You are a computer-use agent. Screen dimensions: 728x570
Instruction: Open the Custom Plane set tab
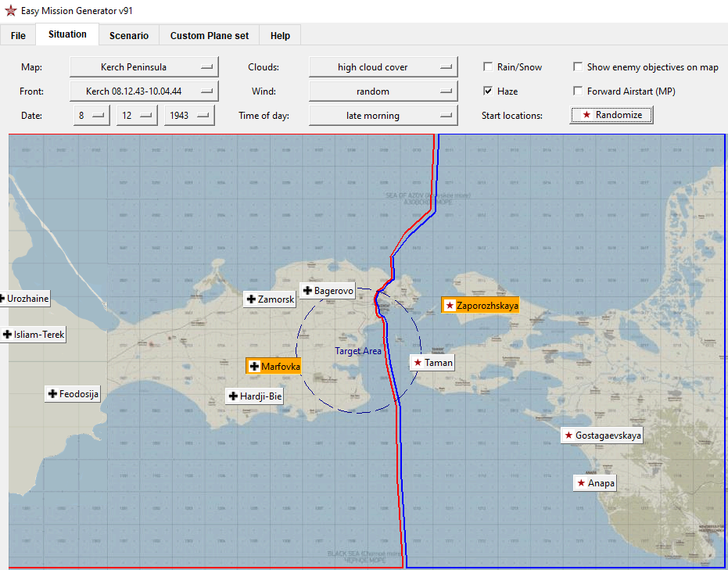pos(210,36)
